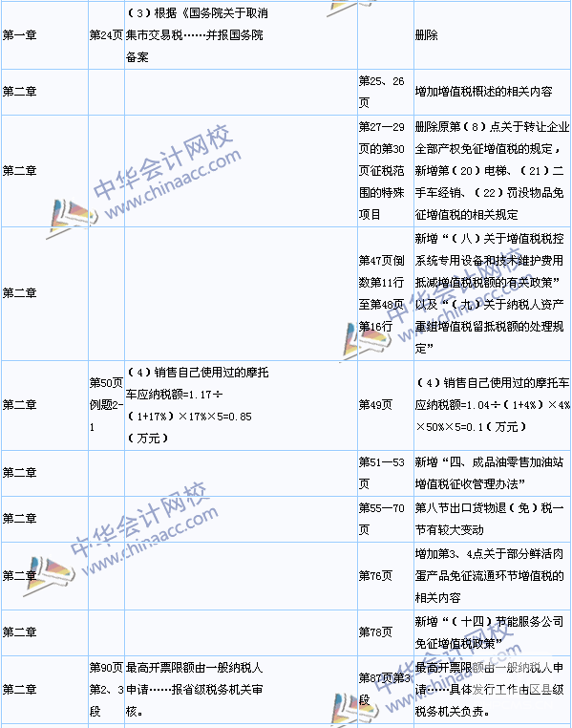
Task: Click the 第24页 page reference cell
Action: [x=106, y=35]
